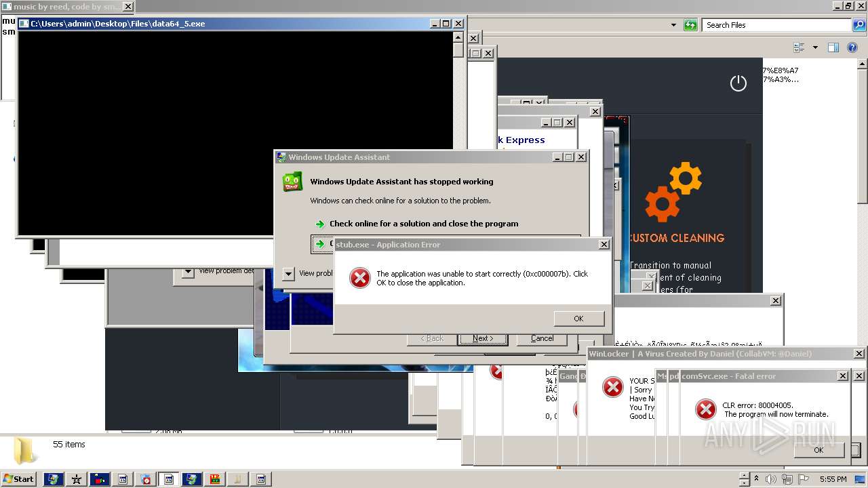
Task: Restore down the Explorer window
Action: tap(848, 5)
